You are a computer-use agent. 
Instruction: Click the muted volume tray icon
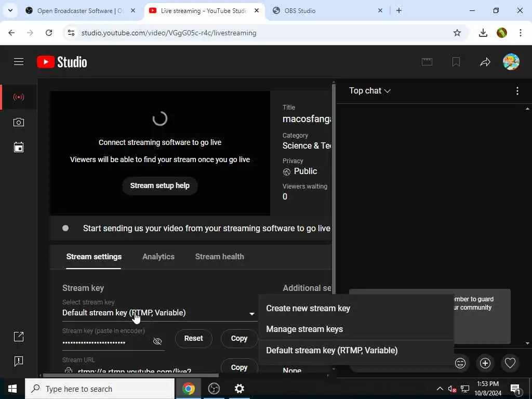452,389
